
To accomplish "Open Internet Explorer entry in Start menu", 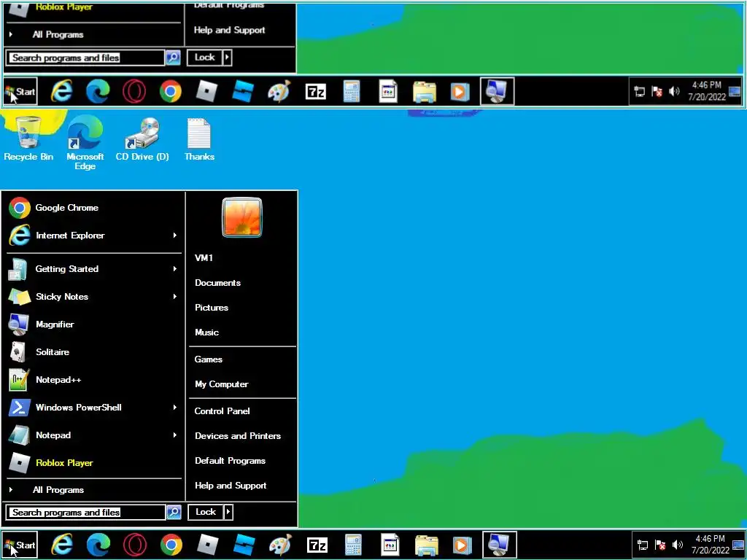I will (x=94, y=236).
